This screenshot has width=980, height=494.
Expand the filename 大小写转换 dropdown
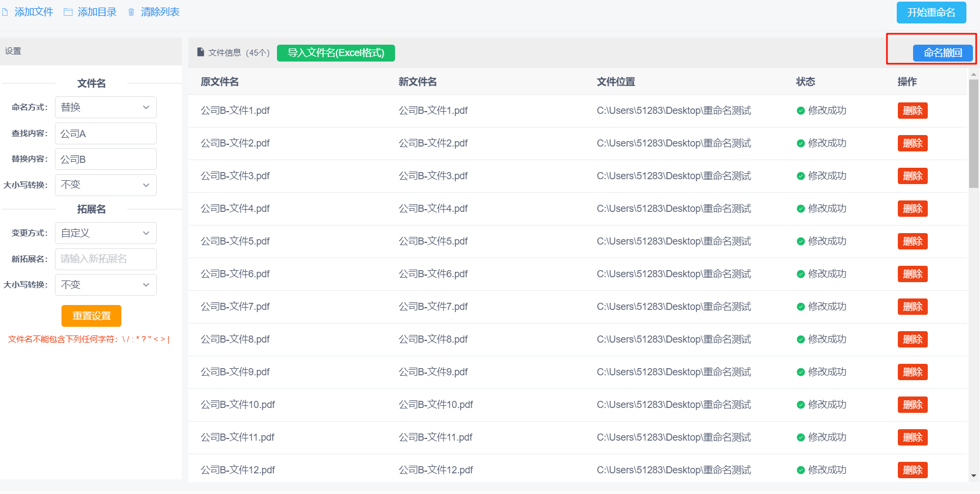point(106,185)
